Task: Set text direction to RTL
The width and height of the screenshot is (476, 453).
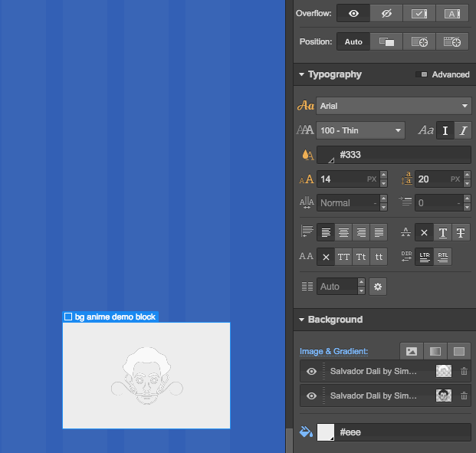Action: 442,257
